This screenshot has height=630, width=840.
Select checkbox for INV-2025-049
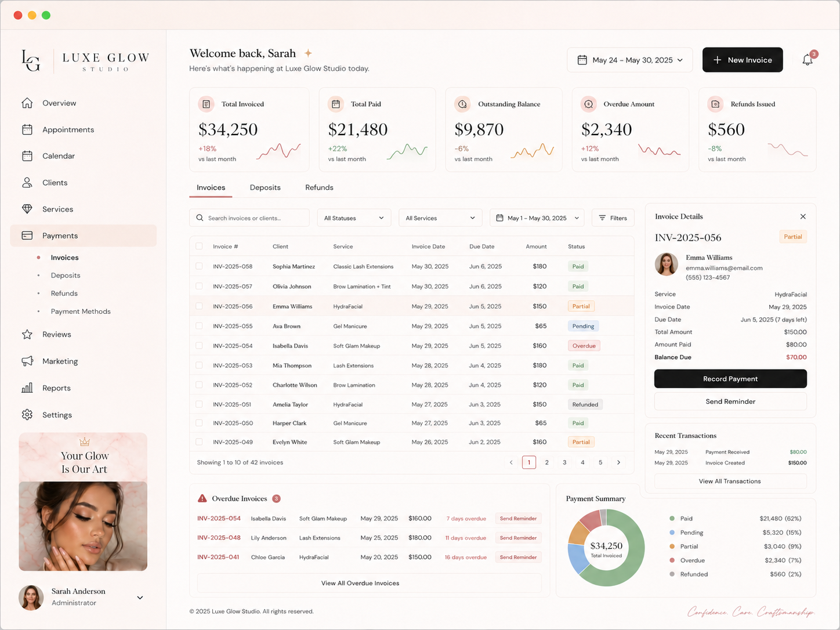click(199, 442)
